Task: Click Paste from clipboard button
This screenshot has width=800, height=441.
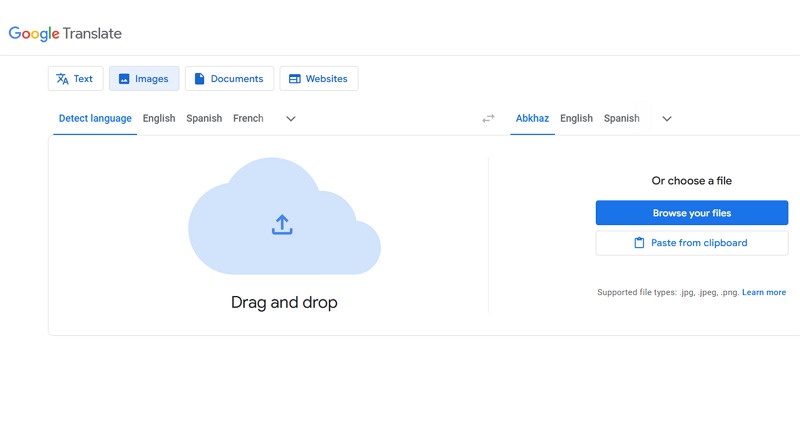Action: coord(692,243)
